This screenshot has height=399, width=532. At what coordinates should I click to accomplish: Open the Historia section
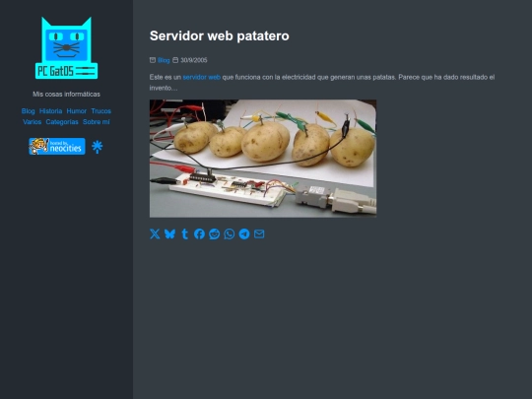[x=51, y=111]
